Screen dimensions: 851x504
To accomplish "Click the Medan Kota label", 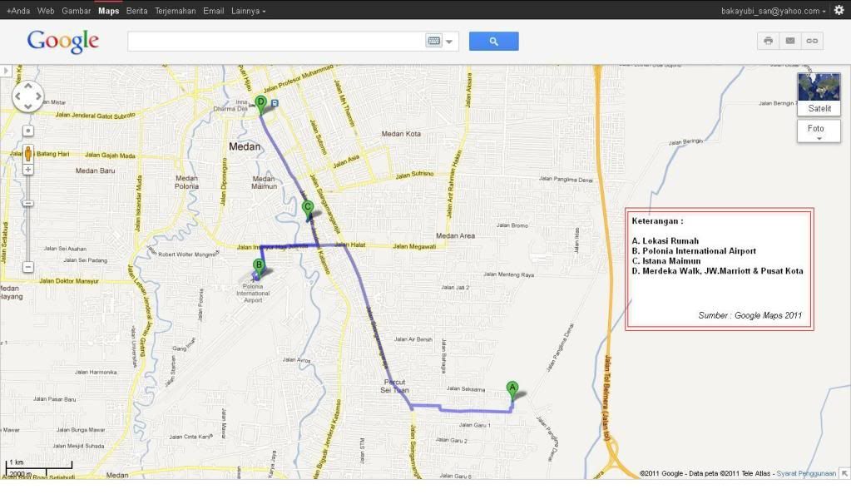I will pyautogui.click(x=401, y=133).
